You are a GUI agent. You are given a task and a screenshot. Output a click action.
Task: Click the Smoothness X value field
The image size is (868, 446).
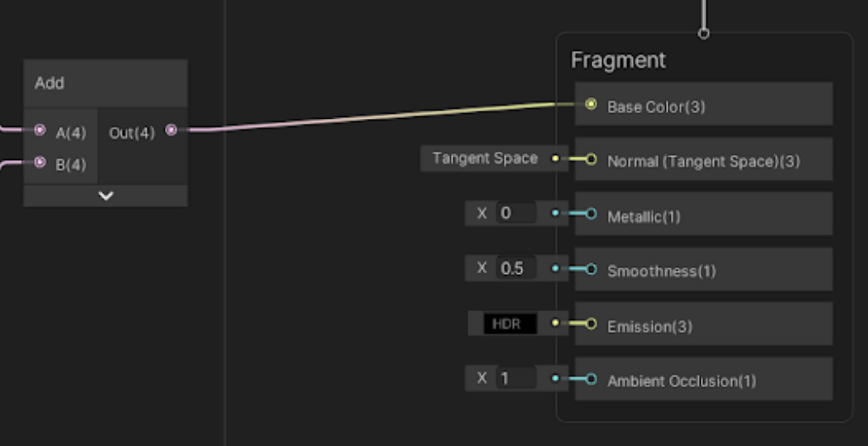point(516,268)
